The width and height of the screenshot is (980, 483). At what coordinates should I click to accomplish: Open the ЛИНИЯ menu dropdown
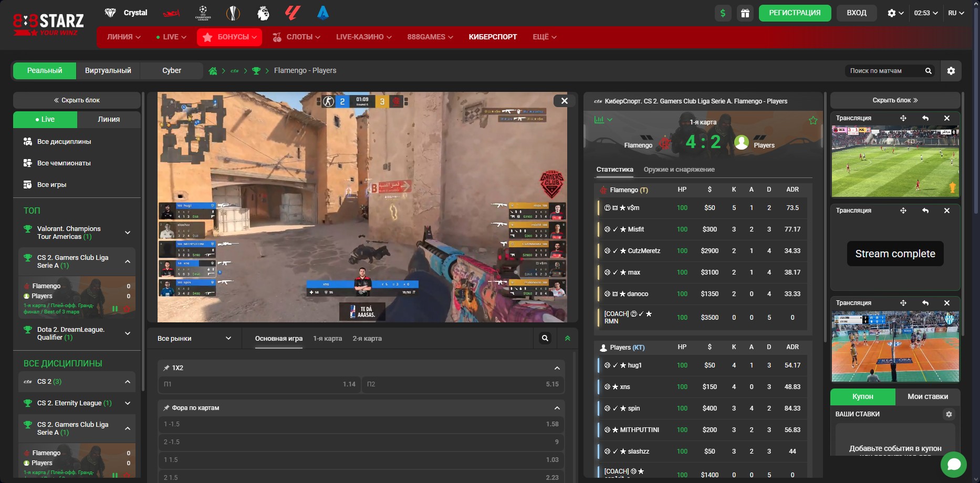pos(124,37)
